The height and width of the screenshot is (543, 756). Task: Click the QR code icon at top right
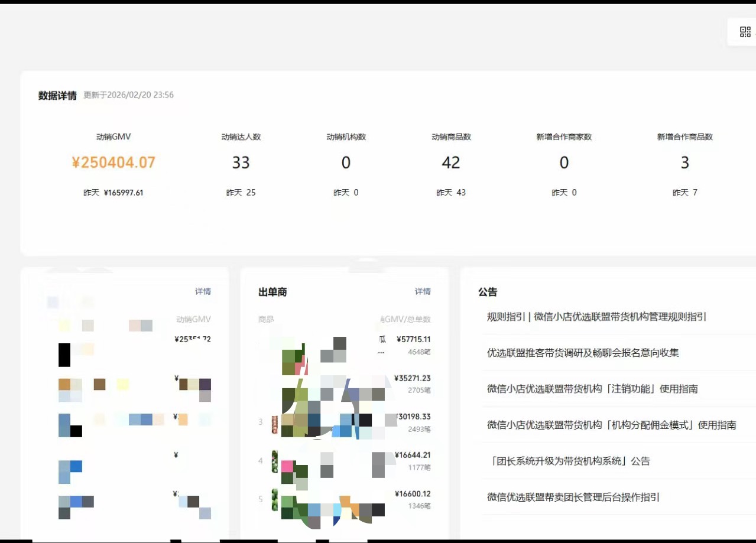pos(745,32)
